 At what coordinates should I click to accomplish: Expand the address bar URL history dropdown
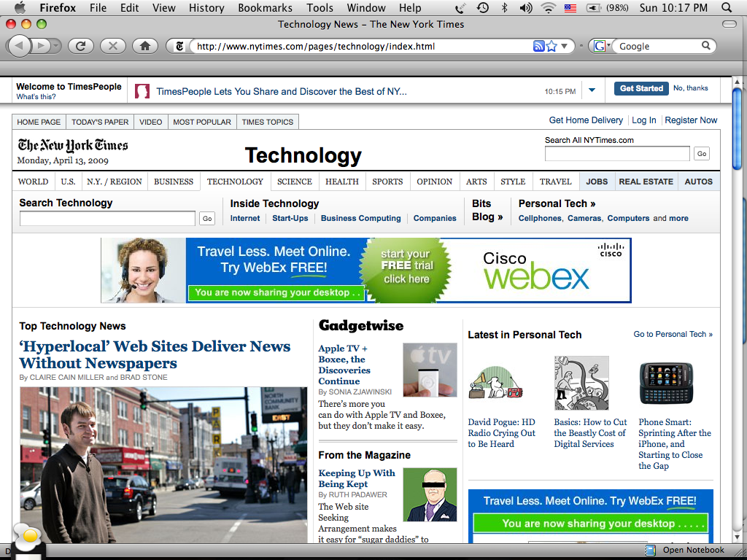point(565,46)
